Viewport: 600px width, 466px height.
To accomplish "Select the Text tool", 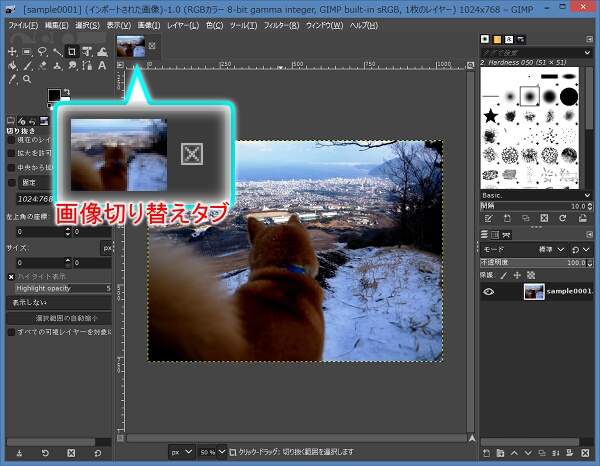I will click(x=102, y=65).
